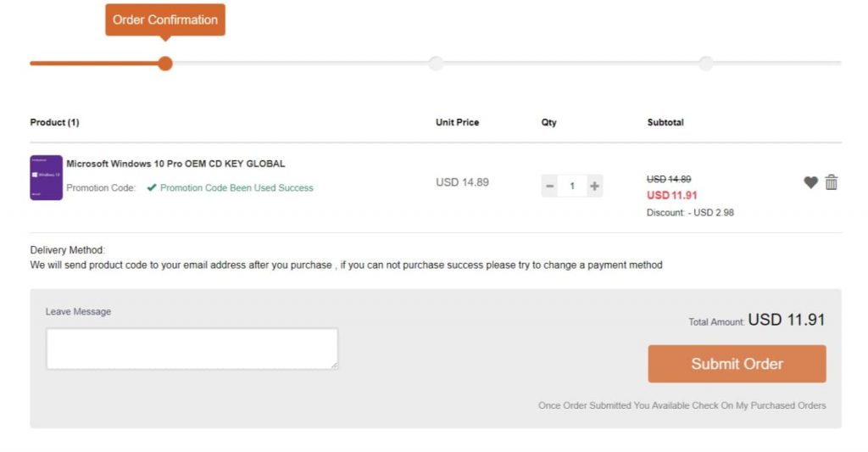The width and height of the screenshot is (868, 452).
Task: Click the 'Subtotal' column header
Action: pos(665,122)
